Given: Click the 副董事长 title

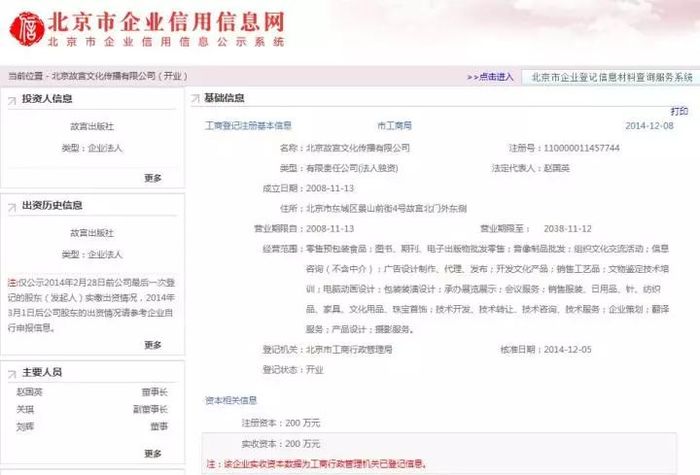Looking at the screenshot, I should coord(150,409).
